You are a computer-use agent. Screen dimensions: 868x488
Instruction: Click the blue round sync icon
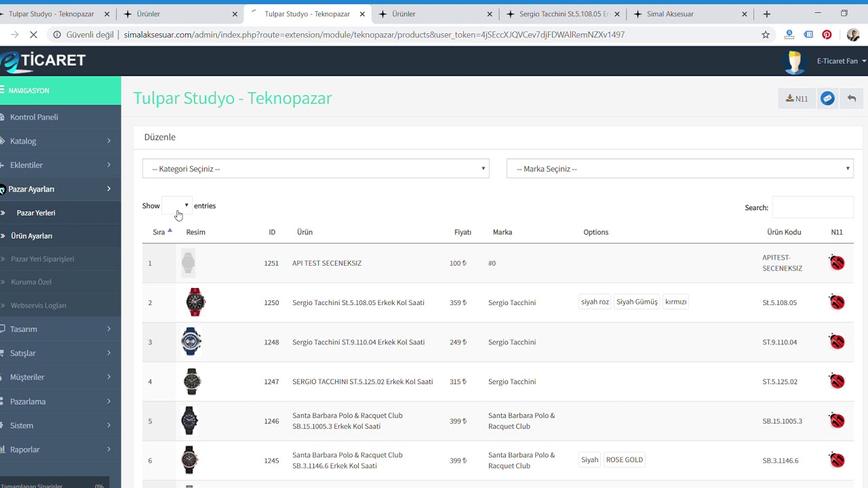(827, 98)
